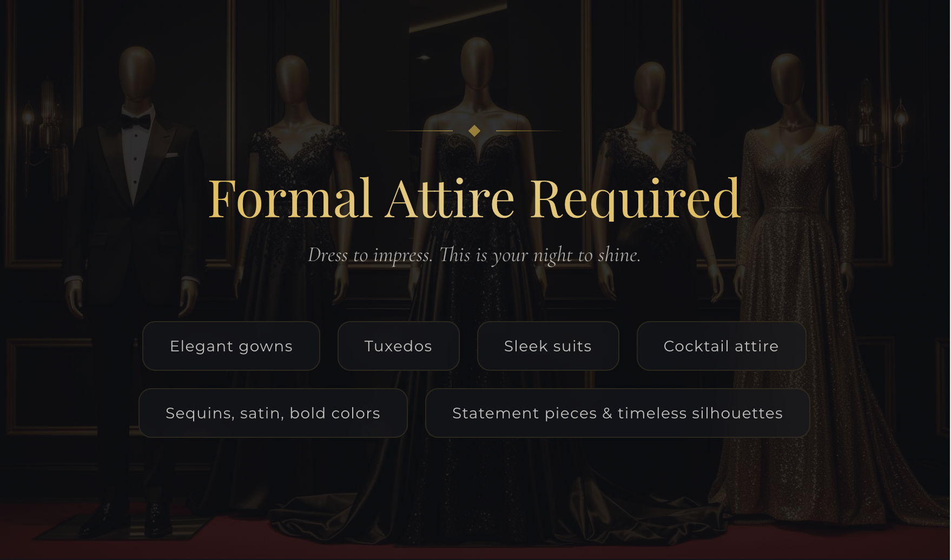Screen dimensions: 951x560
Task: Click the Dress to impress subtitle text
Action: click(474, 255)
